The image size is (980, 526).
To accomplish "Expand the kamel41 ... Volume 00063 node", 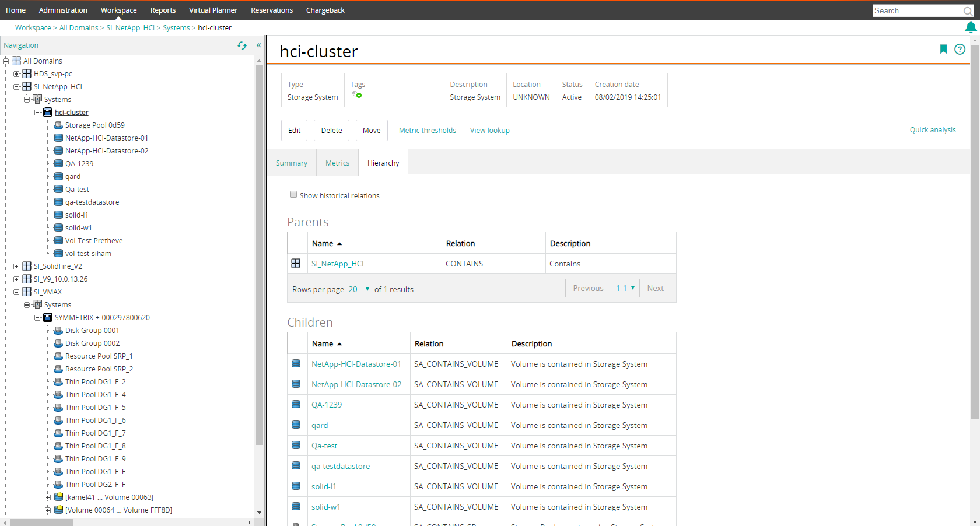I will (x=48, y=497).
